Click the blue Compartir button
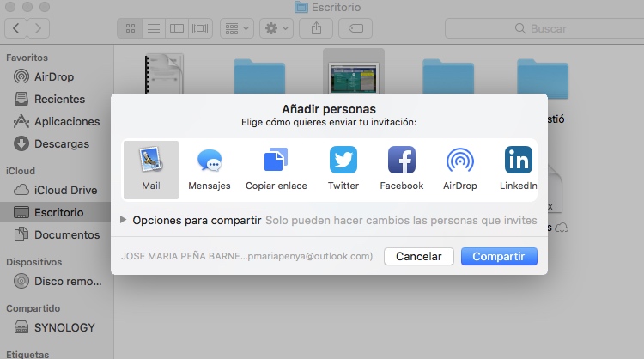Viewport: 644px width, 359px height. coord(499,256)
